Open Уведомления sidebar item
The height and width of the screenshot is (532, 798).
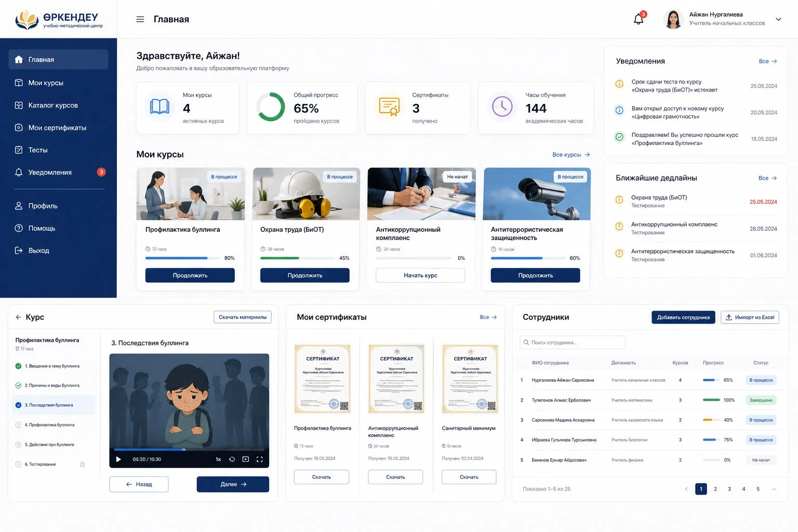click(58, 172)
